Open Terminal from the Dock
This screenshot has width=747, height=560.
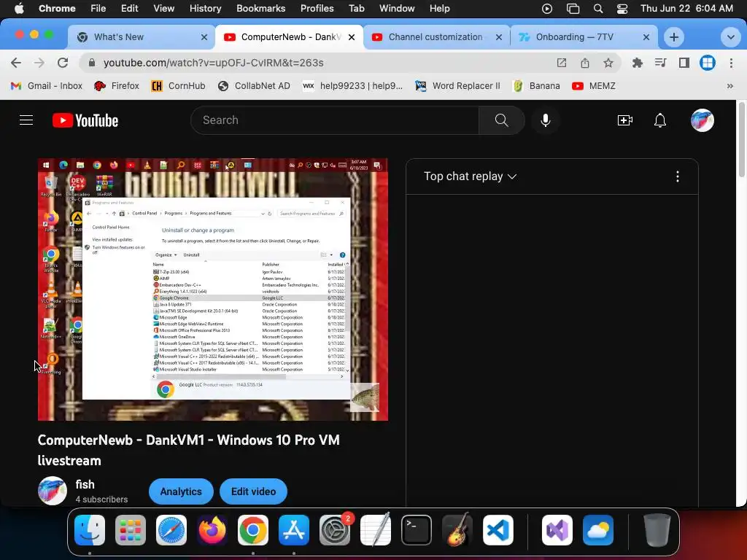[x=417, y=530]
